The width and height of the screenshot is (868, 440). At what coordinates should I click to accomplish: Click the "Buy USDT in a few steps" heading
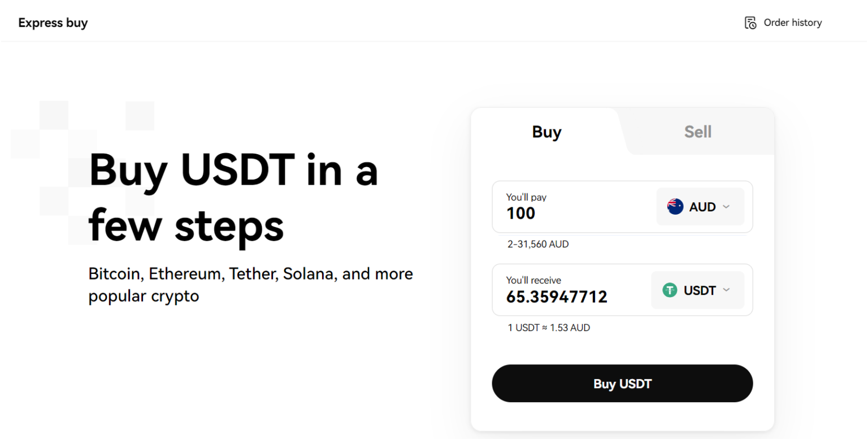coord(233,197)
